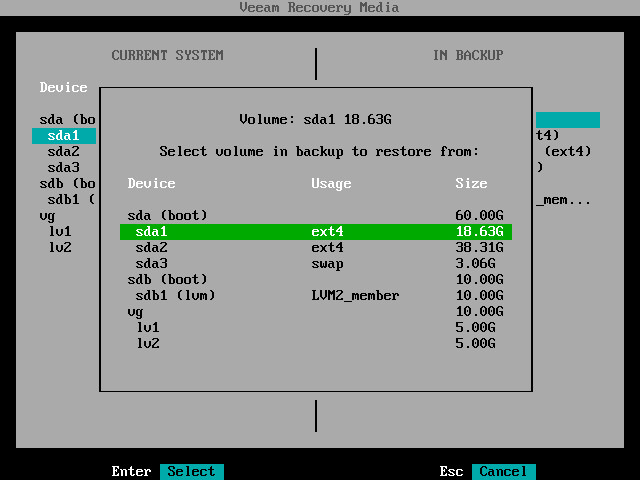Click the Enter key hint label

(131, 471)
